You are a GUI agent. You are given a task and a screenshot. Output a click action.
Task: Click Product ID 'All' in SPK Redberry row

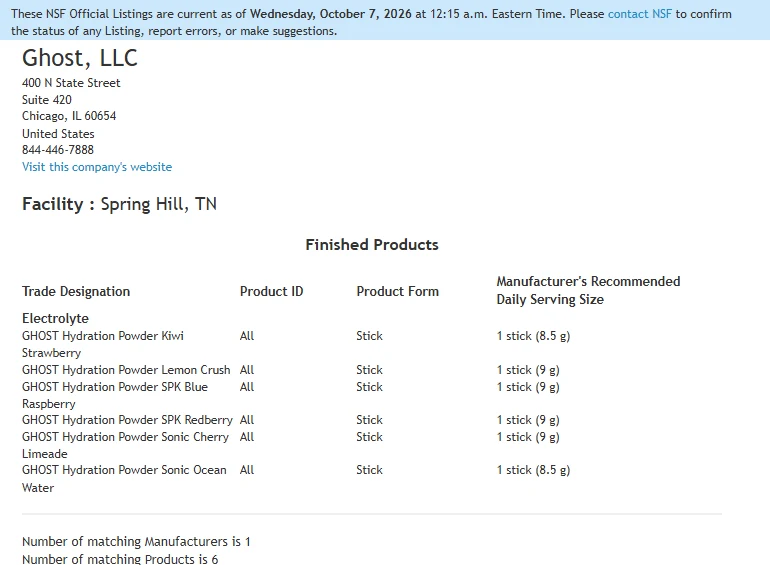[x=247, y=420]
